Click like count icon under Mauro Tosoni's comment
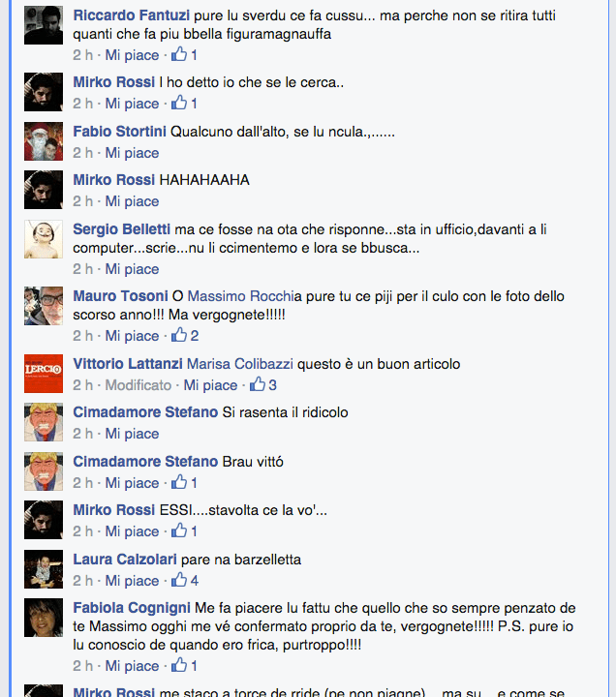The height and width of the screenshot is (697, 616). click(x=179, y=335)
